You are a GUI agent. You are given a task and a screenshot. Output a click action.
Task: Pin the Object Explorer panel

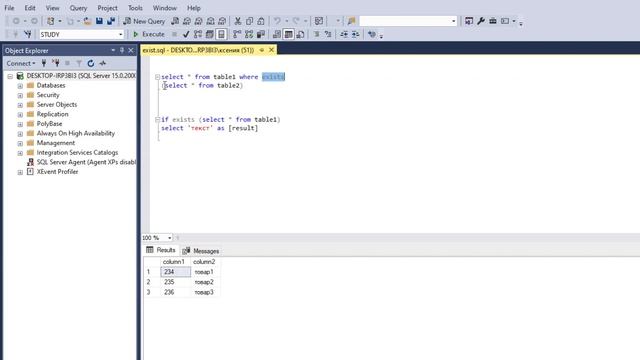[x=122, y=50]
